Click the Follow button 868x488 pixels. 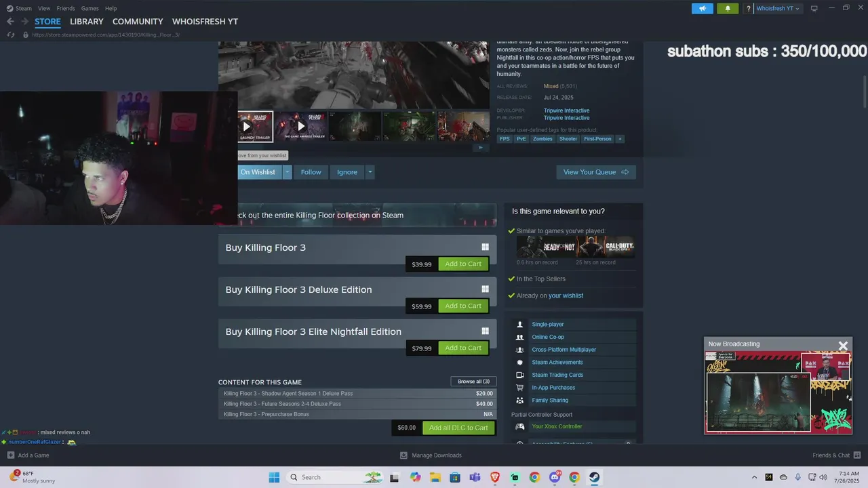tap(311, 172)
